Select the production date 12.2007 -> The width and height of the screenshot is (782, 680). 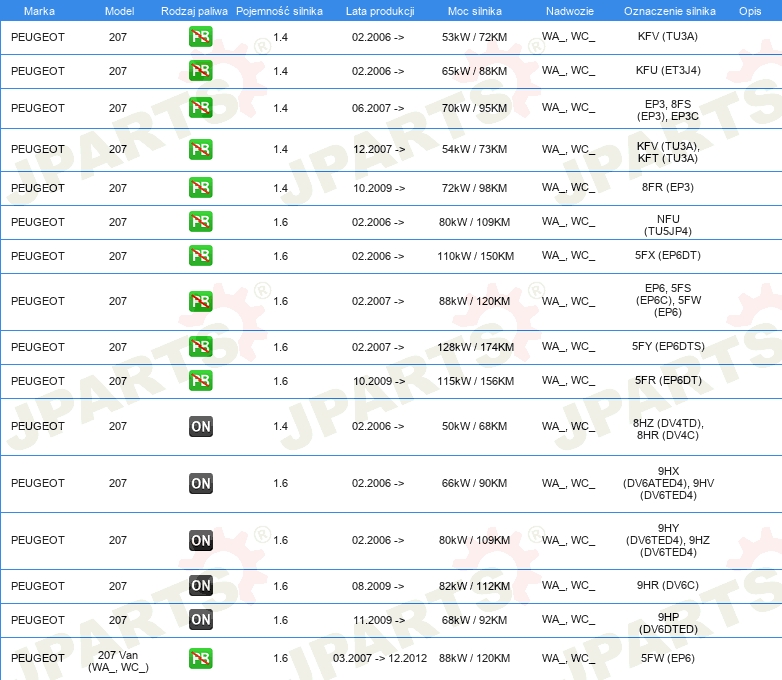pyautogui.click(x=379, y=149)
